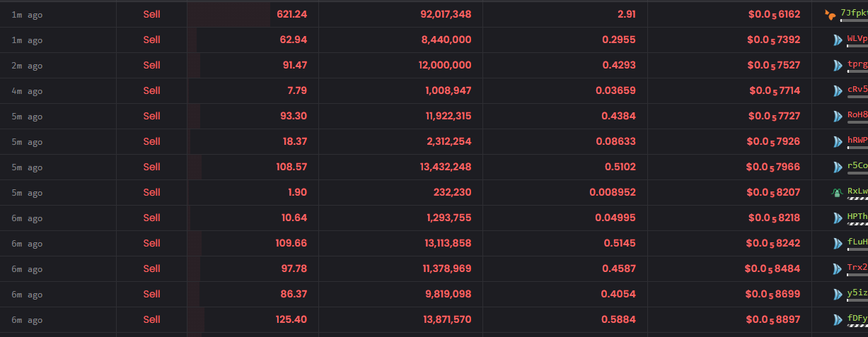Image resolution: width=868 pixels, height=337 pixels.
Task: Open maker address fLuH link
Action: click(x=857, y=242)
